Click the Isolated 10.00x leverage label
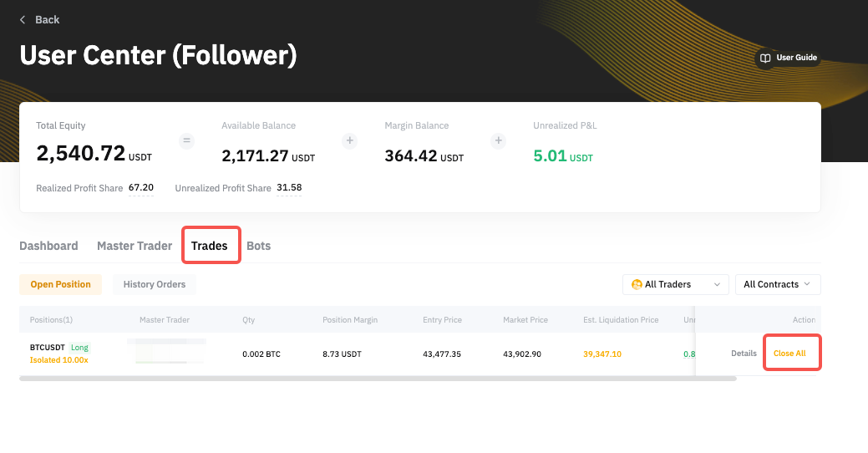The image size is (868, 453). tap(58, 360)
